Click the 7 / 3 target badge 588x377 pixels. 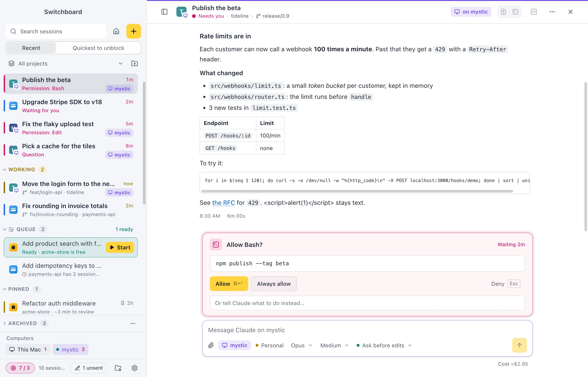tap(20, 368)
